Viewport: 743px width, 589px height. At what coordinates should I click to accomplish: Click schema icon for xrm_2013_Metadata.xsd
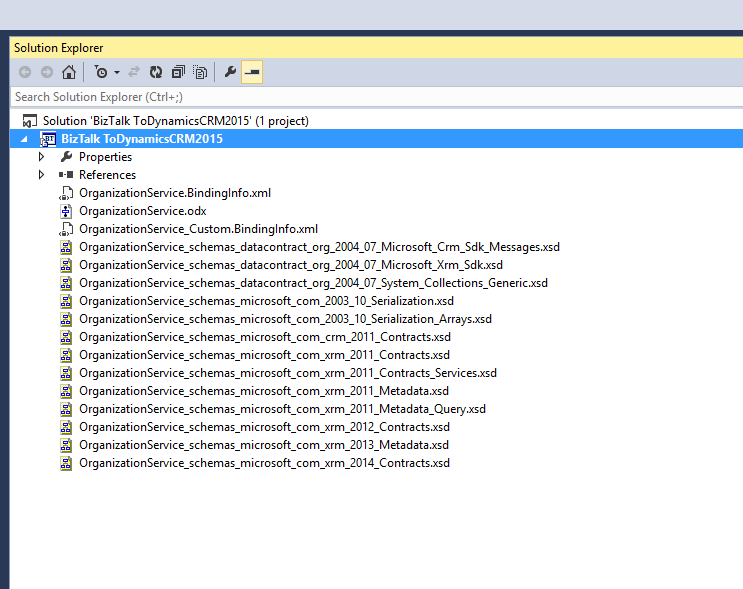pyautogui.click(x=66, y=445)
